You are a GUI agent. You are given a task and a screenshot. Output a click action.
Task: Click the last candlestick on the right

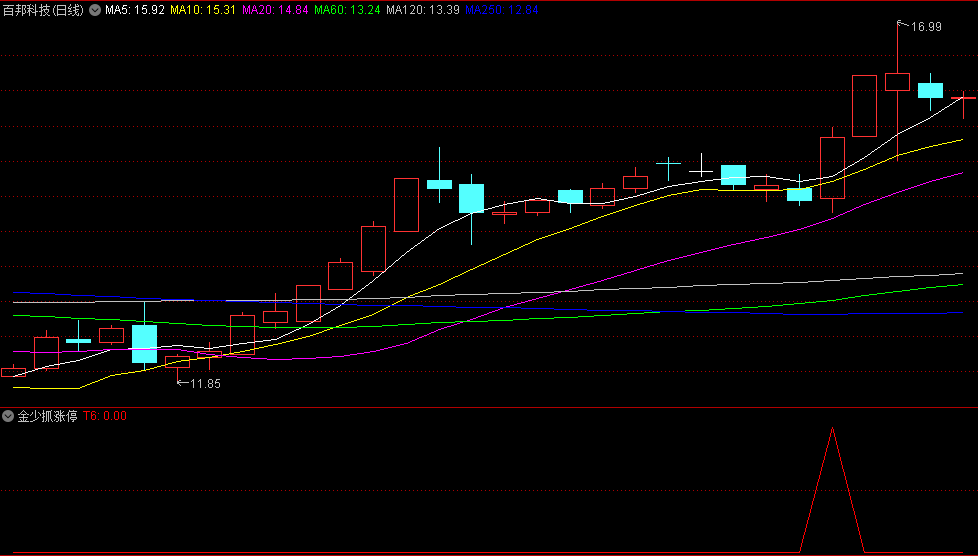pos(964,99)
